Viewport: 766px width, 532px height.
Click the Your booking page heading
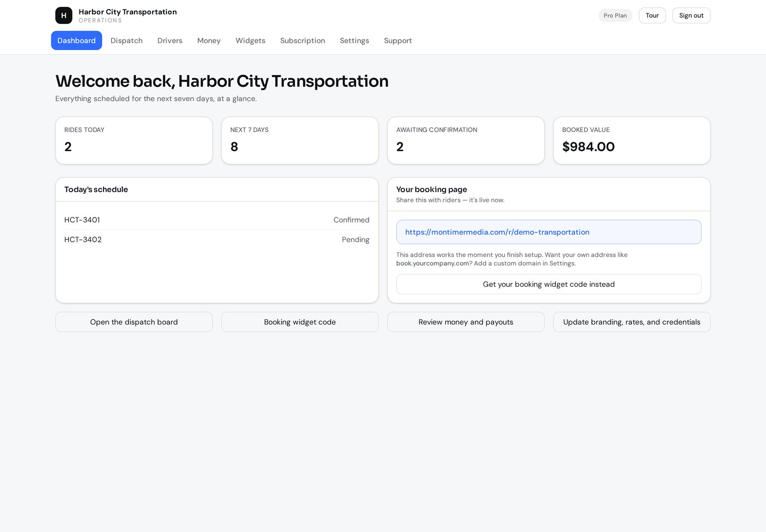coord(431,190)
